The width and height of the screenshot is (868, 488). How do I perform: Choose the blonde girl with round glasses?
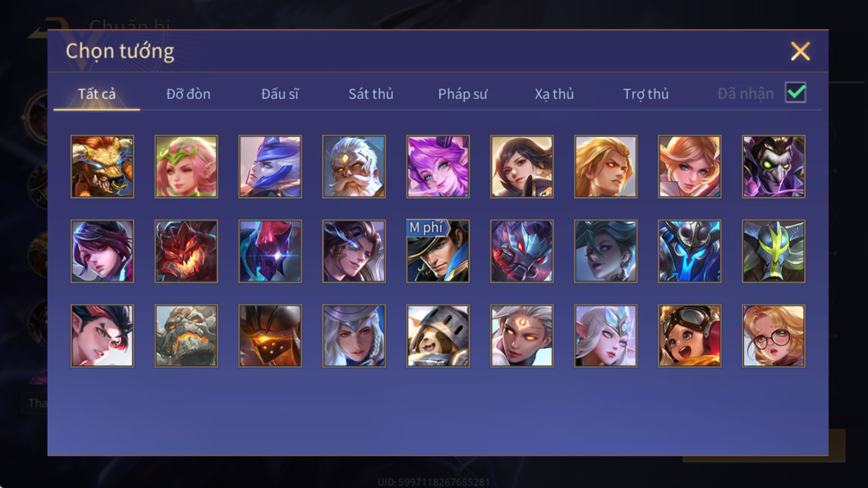coord(774,336)
